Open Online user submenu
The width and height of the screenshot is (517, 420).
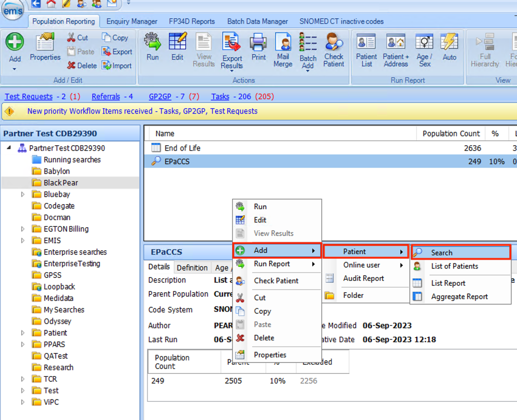pyautogui.click(x=366, y=265)
